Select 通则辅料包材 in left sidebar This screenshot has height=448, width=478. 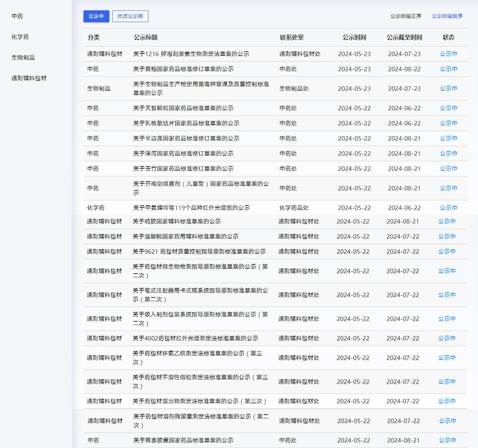pos(29,78)
